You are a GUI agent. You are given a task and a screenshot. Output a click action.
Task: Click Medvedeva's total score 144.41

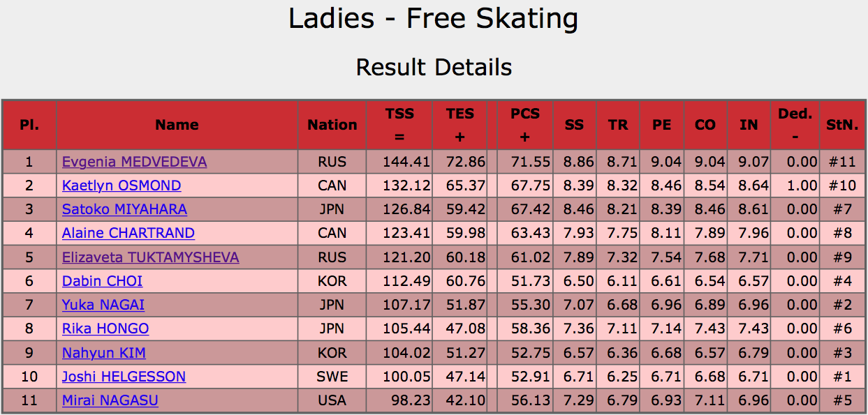click(406, 162)
